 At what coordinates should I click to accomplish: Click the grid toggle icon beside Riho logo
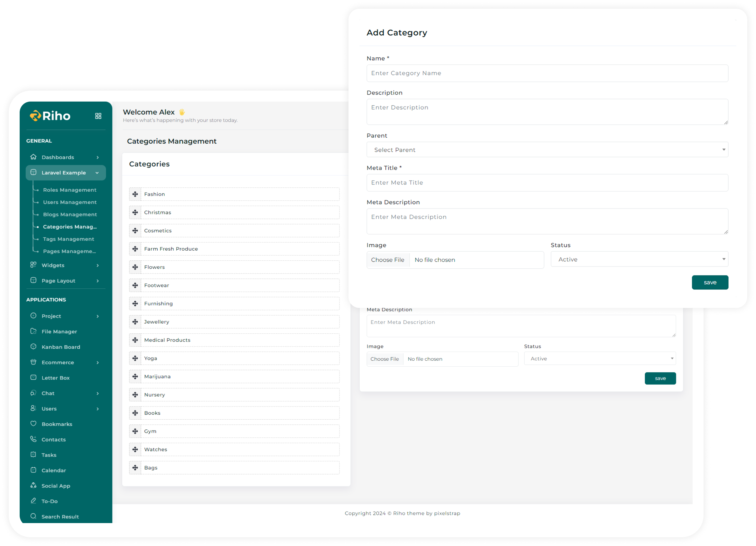coord(98,116)
